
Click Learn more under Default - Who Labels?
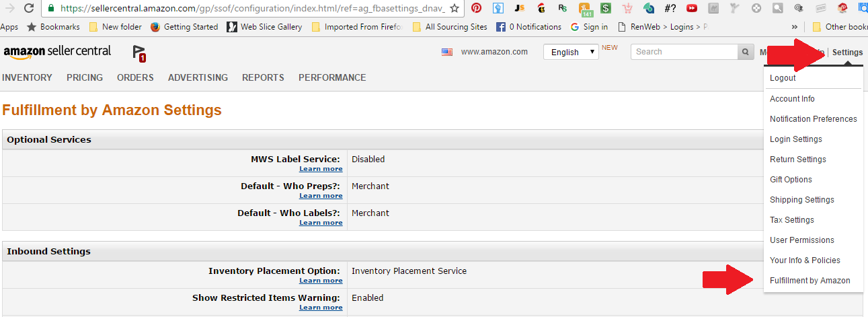[321, 223]
